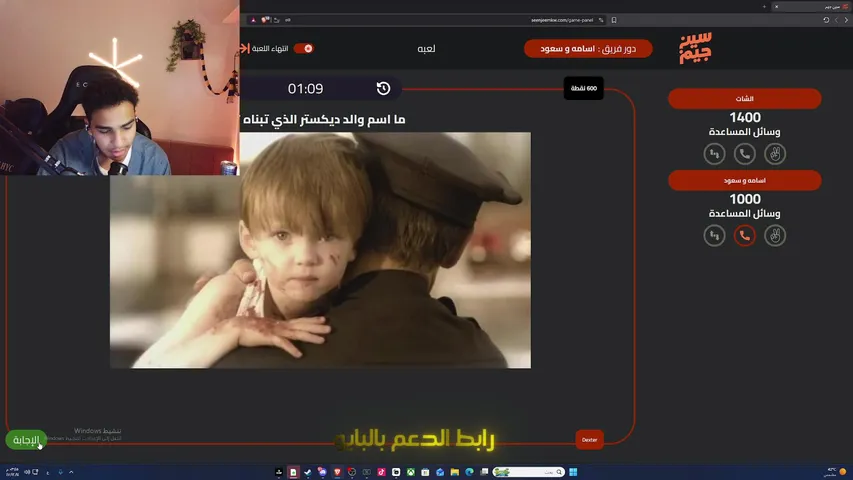Click the لعبه title text
The height and width of the screenshot is (480, 853).
[x=426, y=48]
